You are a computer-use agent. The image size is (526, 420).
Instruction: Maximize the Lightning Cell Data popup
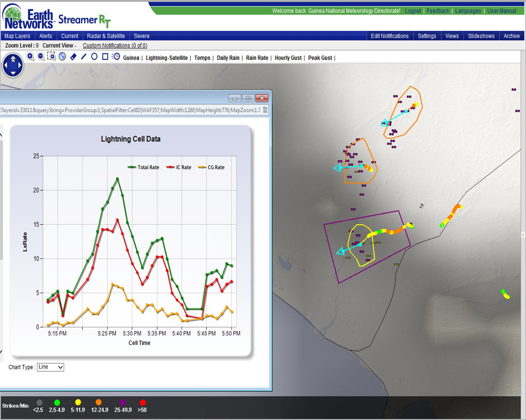click(x=248, y=98)
